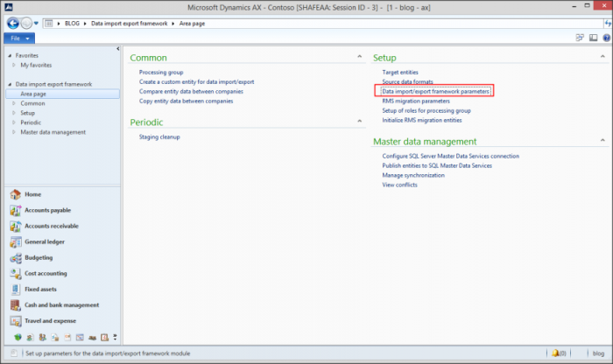Click the Fixed assets module icon
613x364 pixels.
pyautogui.click(x=16, y=289)
